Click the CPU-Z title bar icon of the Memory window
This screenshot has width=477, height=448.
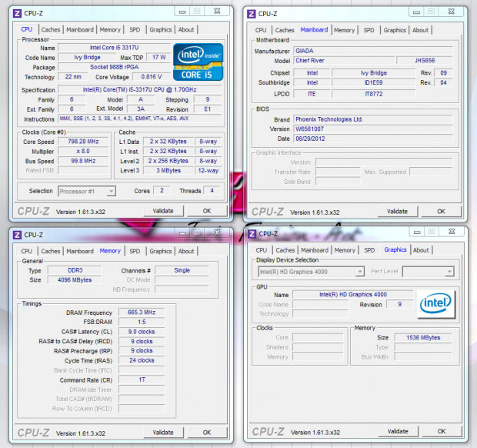tap(15, 235)
